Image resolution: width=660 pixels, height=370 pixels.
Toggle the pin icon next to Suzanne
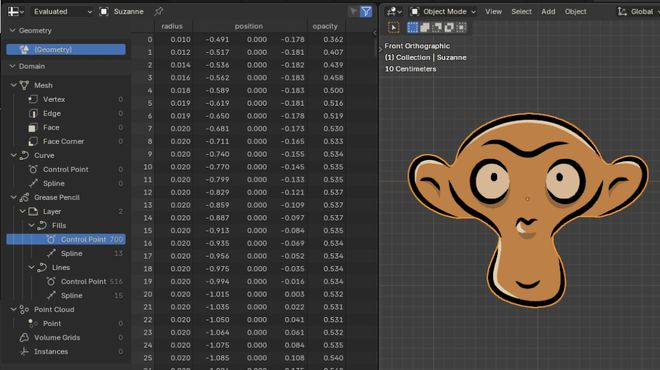coord(159,11)
